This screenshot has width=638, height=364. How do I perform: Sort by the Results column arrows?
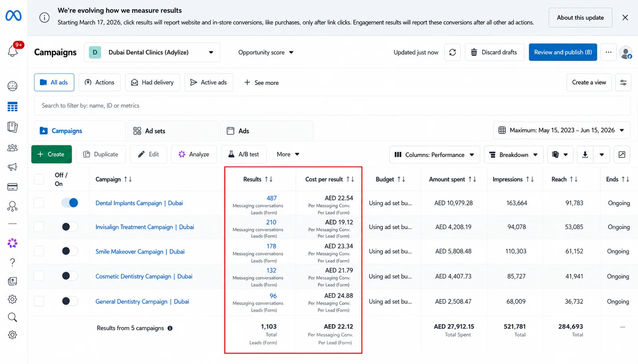pyautogui.click(x=269, y=179)
